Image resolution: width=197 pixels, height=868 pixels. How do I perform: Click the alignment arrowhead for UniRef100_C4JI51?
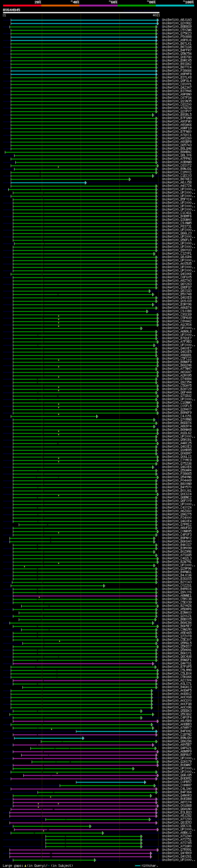pos(97,417)
